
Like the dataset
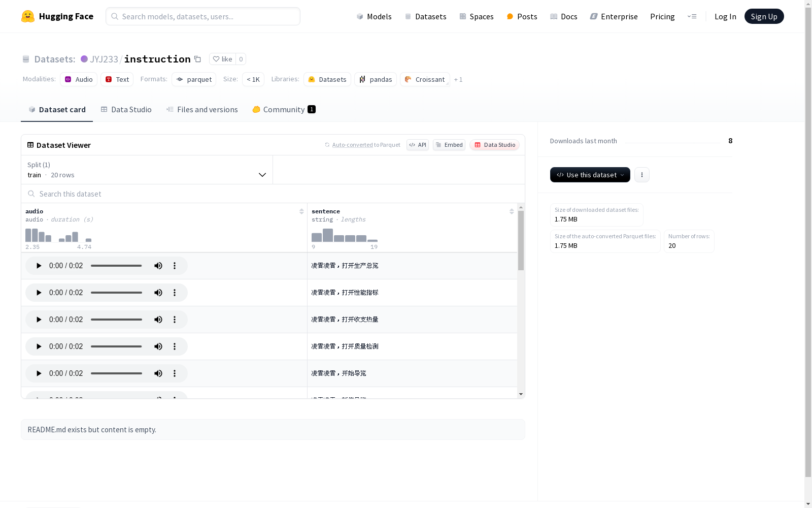click(222, 59)
